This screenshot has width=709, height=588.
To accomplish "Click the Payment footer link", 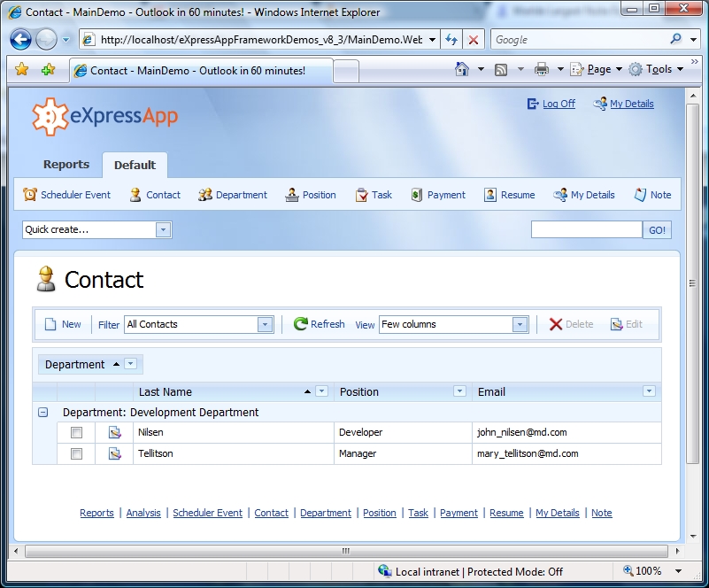I will click(459, 513).
